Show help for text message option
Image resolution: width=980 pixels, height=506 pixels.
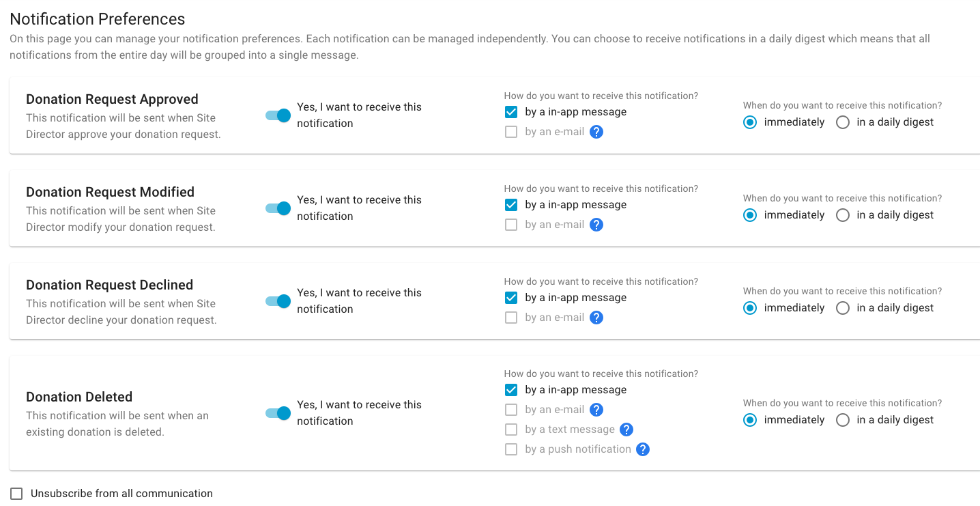point(626,430)
